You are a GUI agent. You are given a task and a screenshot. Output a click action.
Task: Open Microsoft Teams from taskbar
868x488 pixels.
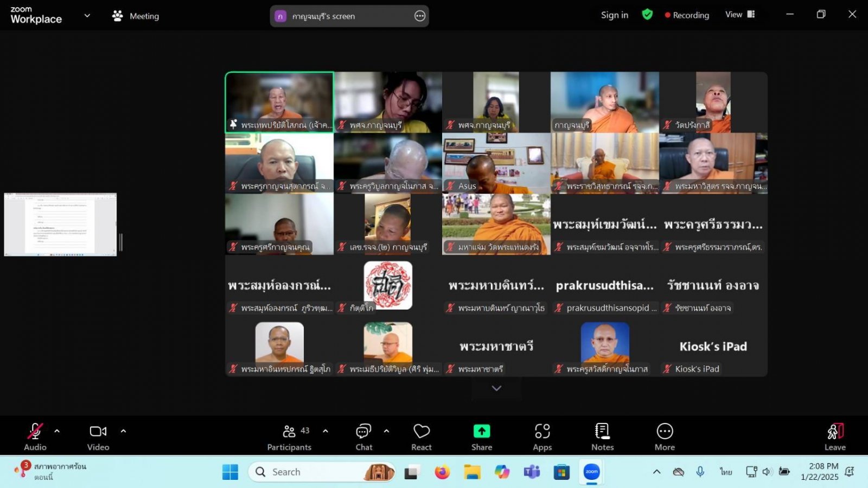coord(532,472)
